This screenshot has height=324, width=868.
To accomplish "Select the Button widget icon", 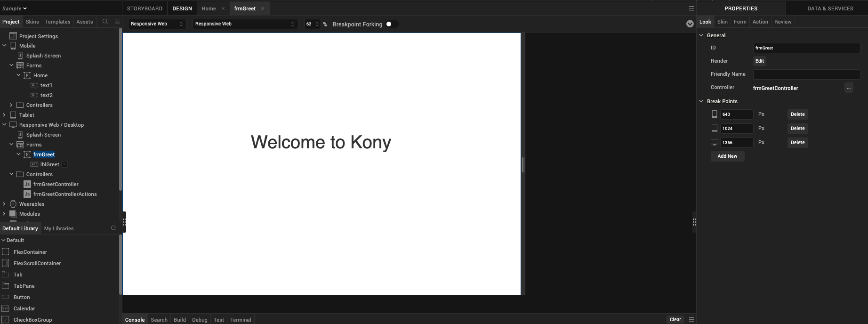I will coord(6,297).
